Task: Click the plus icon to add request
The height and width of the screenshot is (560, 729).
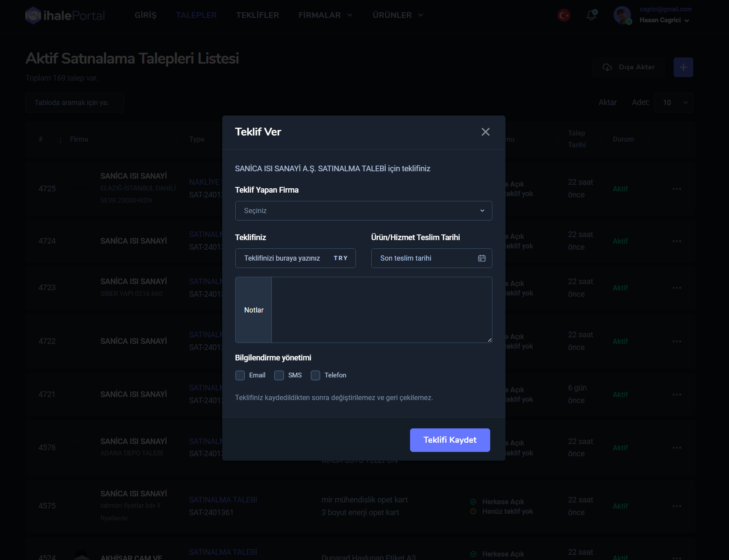Action: point(683,68)
